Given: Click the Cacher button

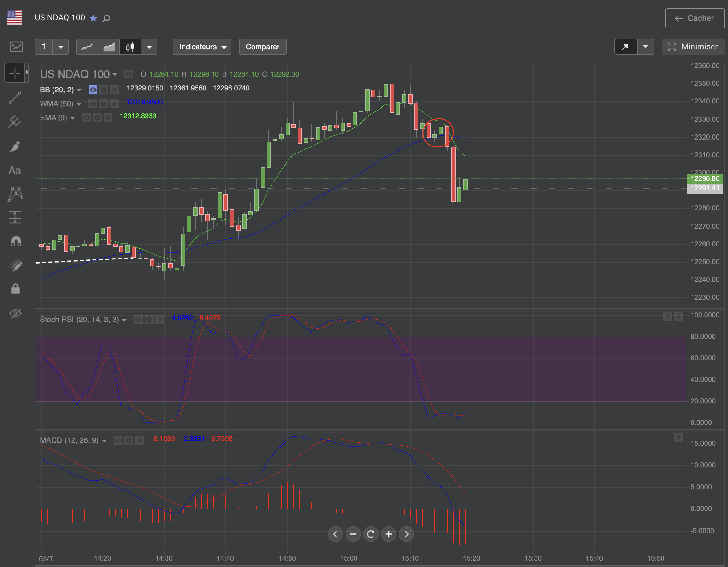Looking at the screenshot, I should click(695, 18).
